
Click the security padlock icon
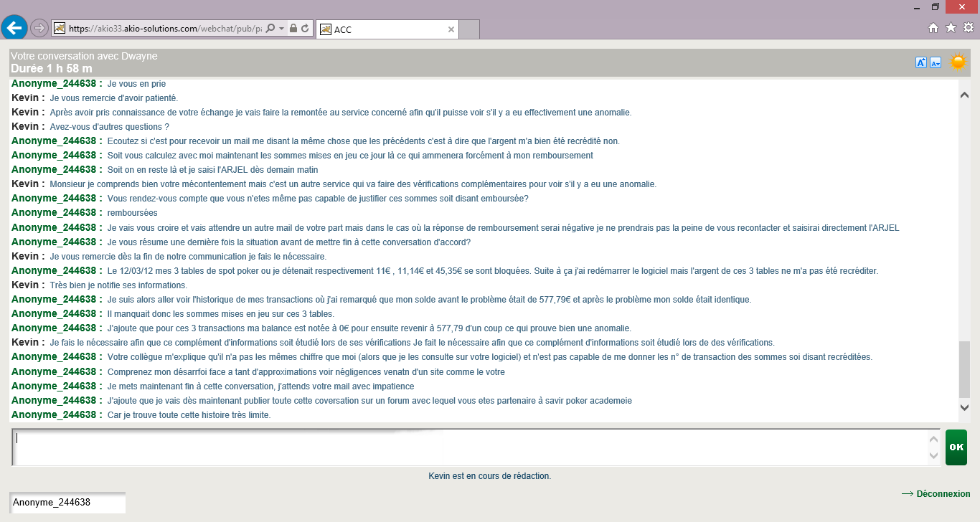point(293,29)
